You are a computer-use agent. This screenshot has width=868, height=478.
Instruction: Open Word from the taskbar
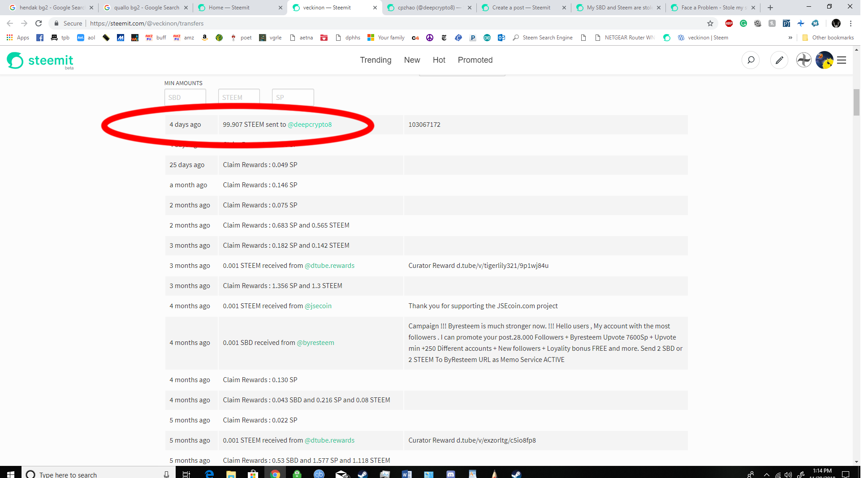[407, 474]
